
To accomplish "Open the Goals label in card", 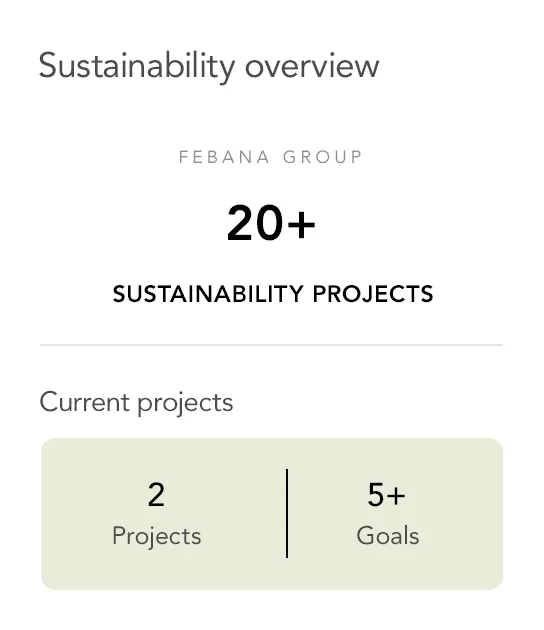I will point(388,536).
